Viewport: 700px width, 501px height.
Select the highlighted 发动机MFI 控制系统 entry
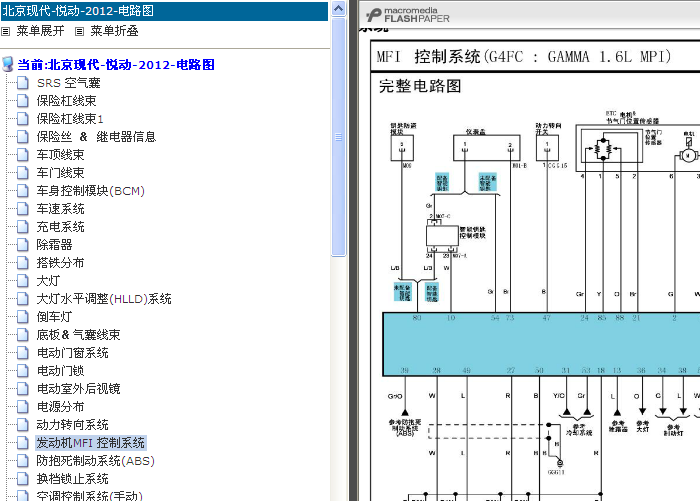coord(91,443)
